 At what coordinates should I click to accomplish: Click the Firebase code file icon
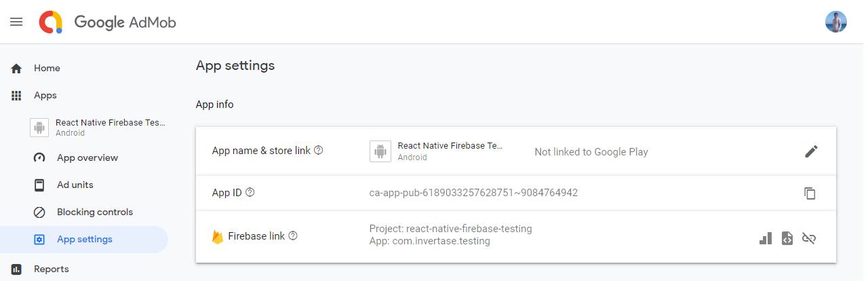coord(787,238)
